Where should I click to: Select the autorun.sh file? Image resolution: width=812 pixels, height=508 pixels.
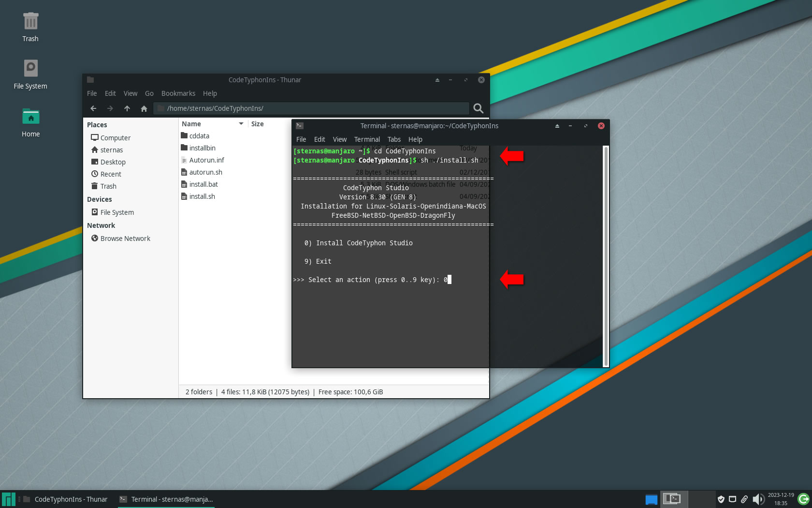click(x=202, y=172)
